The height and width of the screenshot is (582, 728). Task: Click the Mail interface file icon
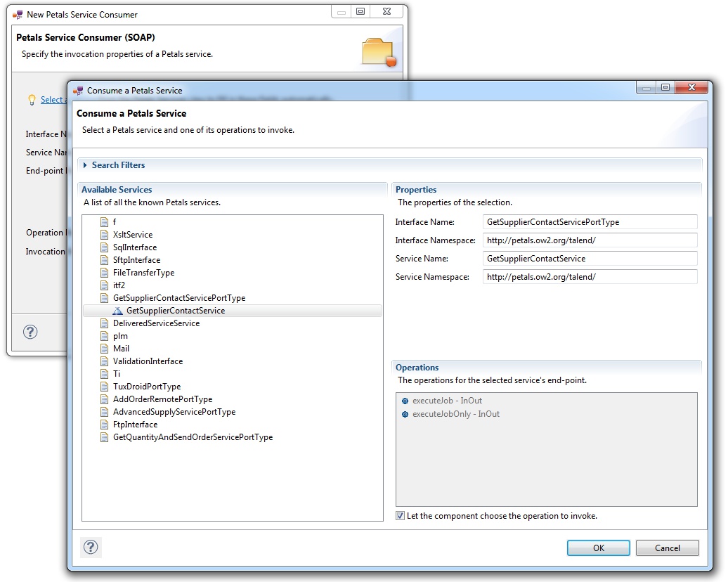point(104,349)
